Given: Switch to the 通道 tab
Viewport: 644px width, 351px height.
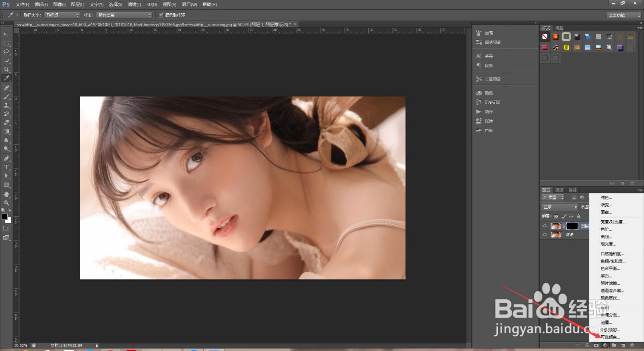Looking at the screenshot, I should pos(559,190).
